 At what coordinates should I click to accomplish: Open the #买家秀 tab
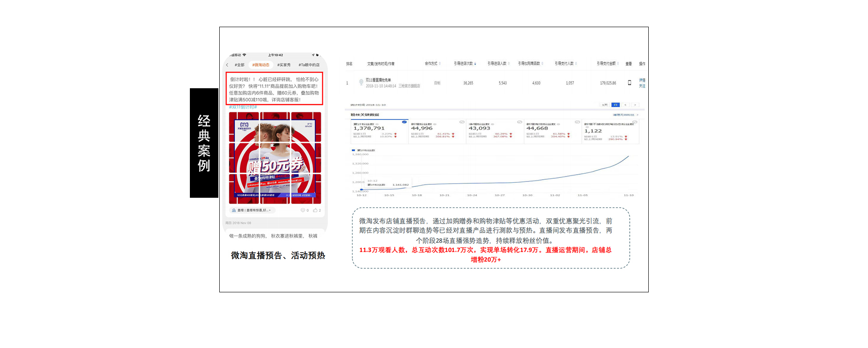(284, 65)
